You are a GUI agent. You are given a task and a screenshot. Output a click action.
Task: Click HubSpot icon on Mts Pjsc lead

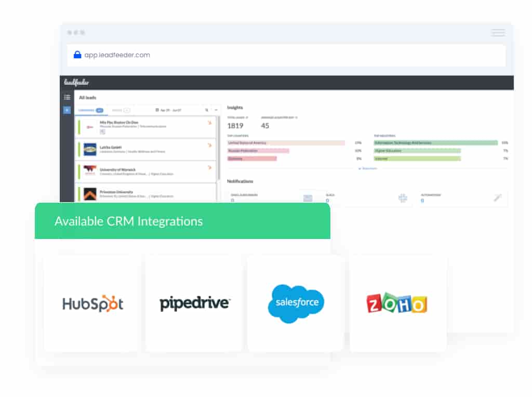(x=209, y=123)
